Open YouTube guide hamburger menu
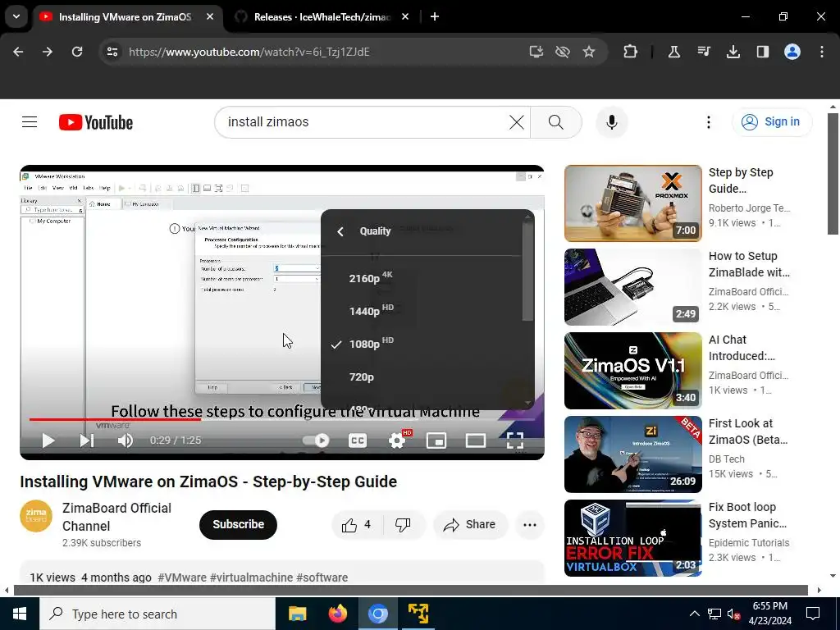 coord(30,122)
